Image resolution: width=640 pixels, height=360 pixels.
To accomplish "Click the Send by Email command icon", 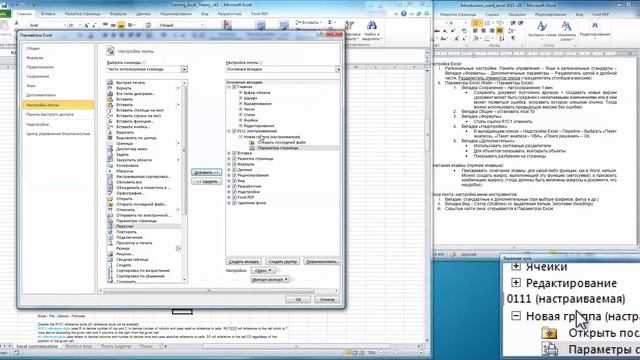I will [110, 215].
